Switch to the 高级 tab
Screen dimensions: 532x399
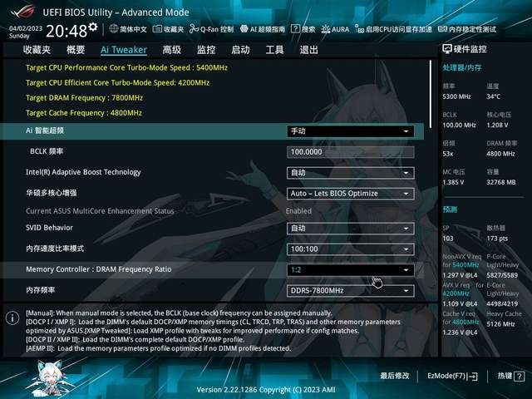pyautogui.click(x=172, y=50)
